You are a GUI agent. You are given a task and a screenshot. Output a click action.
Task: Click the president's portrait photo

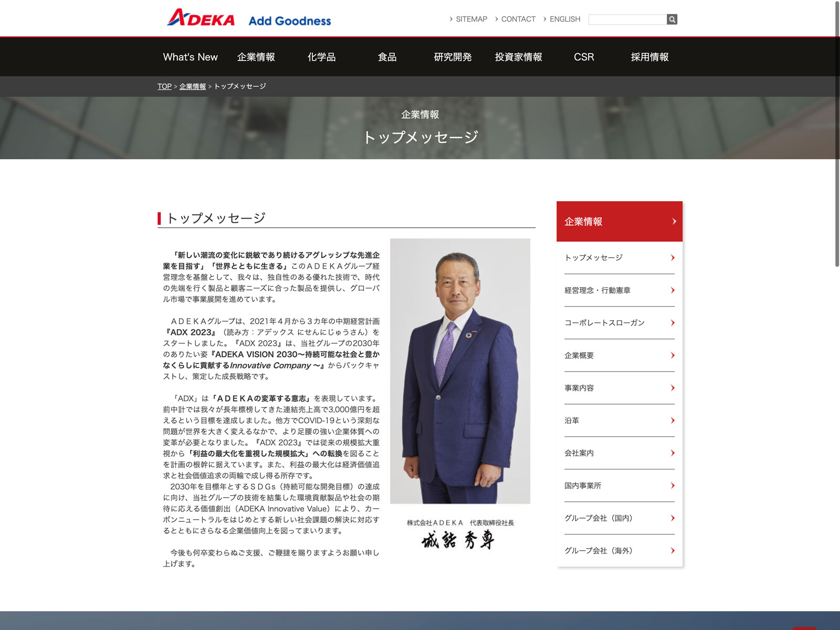pyautogui.click(x=460, y=371)
